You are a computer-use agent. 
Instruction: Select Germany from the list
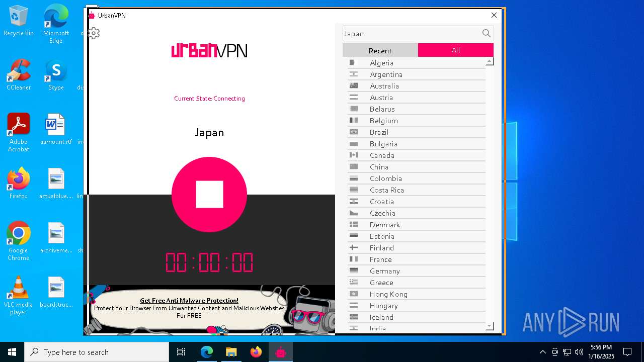tap(417, 271)
